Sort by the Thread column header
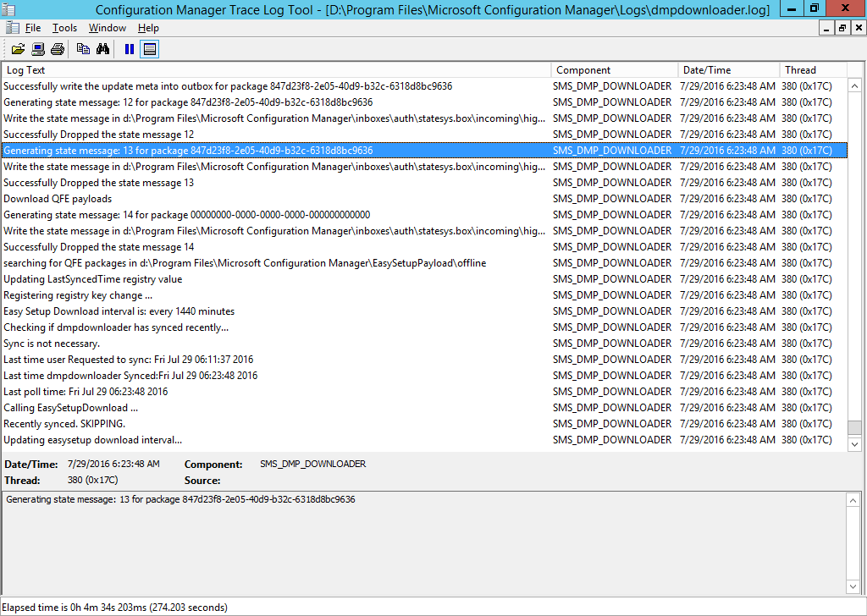 pyautogui.click(x=813, y=70)
